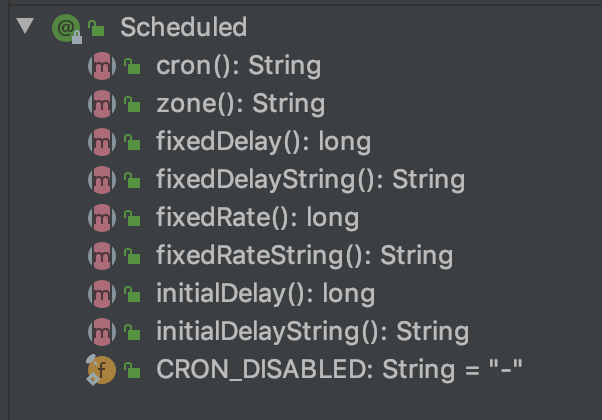Collapse the Scheduled annotation node
602x420 pixels.
coord(26,27)
